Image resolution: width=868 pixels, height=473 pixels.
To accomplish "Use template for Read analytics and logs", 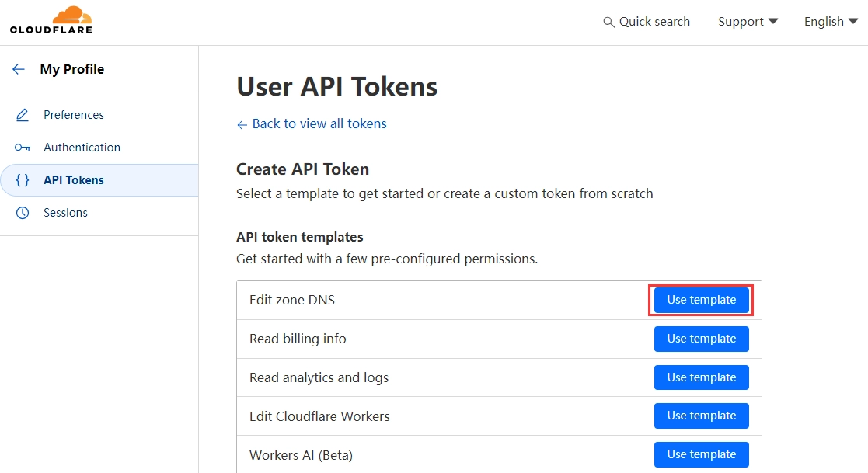I will click(701, 377).
